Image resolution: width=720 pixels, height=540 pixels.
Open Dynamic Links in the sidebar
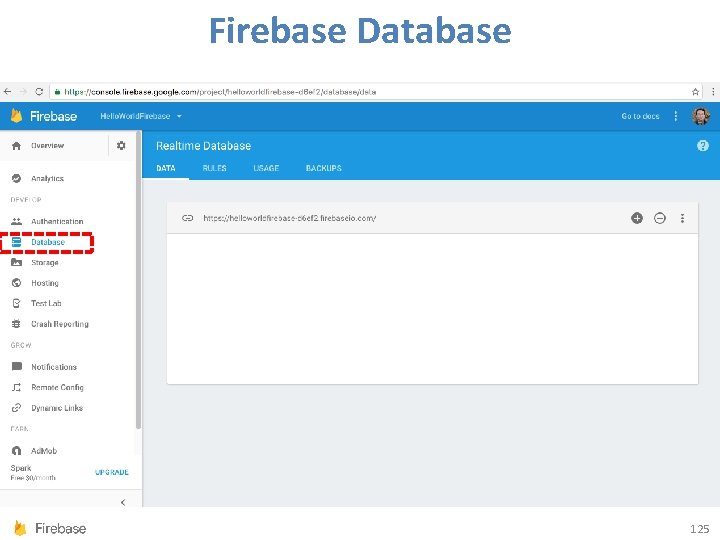[47, 408]
